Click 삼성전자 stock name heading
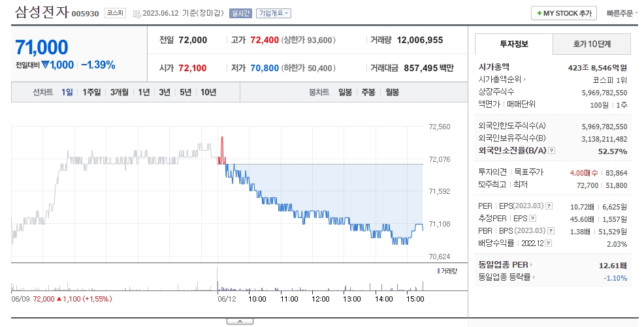This screenshot has height=327, width=644. (x=42, y=12)
